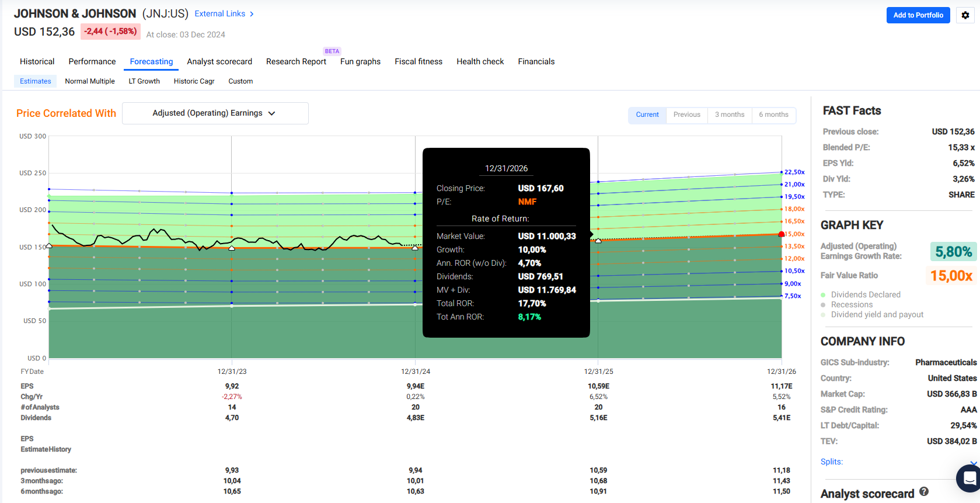Toggle Recessions display in graph key
This screenshot has width=980, height=503.
(852, 305)
